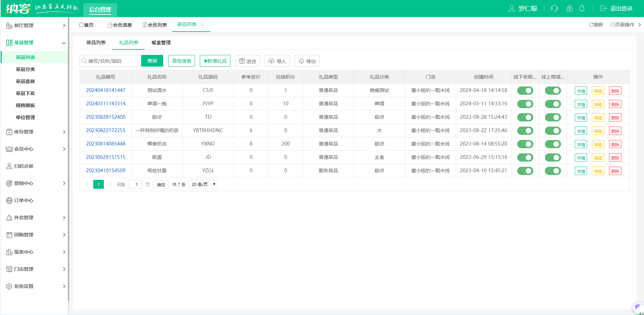Toggle 线下收银 switch for 测试酒水 row
Screen dimensions: 644x315
(x=525, y=91)
